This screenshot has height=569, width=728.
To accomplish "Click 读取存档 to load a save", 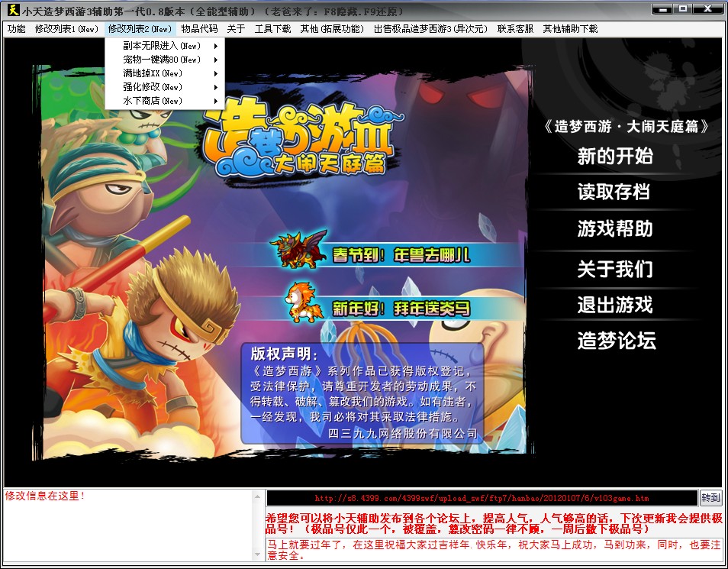I will 614,192.
